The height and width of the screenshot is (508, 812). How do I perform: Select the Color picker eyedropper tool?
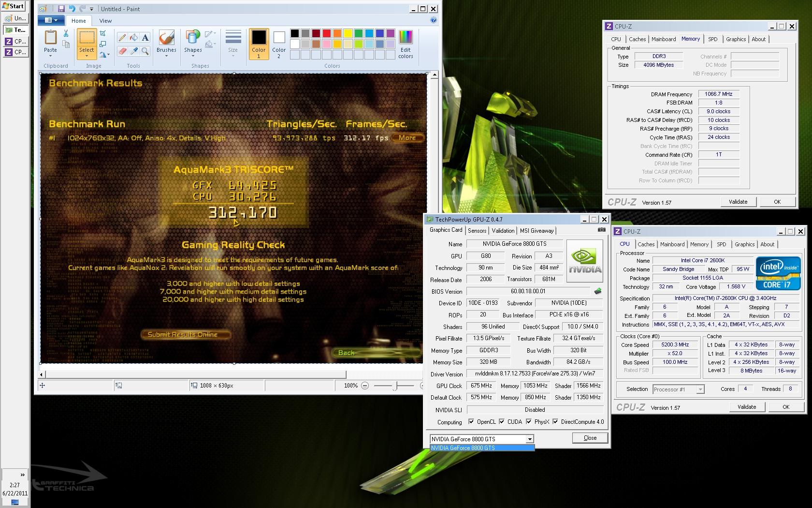[x=134, y=50]
